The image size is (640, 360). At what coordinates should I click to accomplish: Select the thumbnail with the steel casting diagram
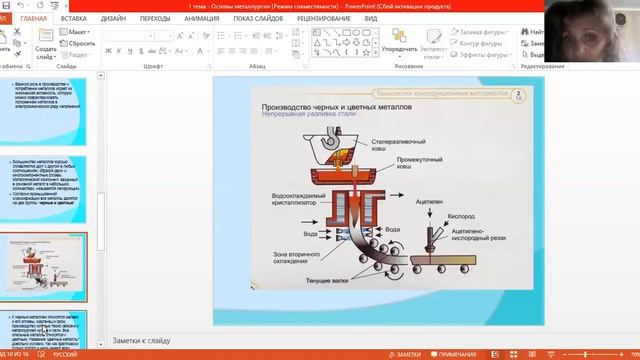(43, 267)
